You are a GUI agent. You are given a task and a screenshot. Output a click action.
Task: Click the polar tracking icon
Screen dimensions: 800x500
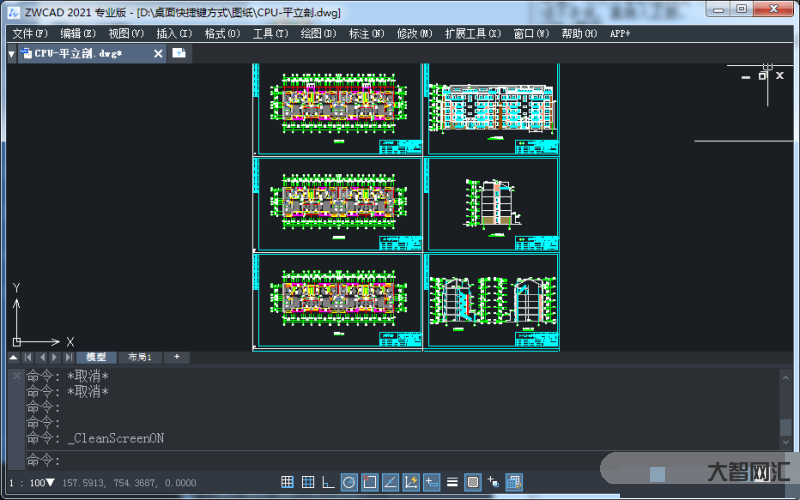coord(349,483)
